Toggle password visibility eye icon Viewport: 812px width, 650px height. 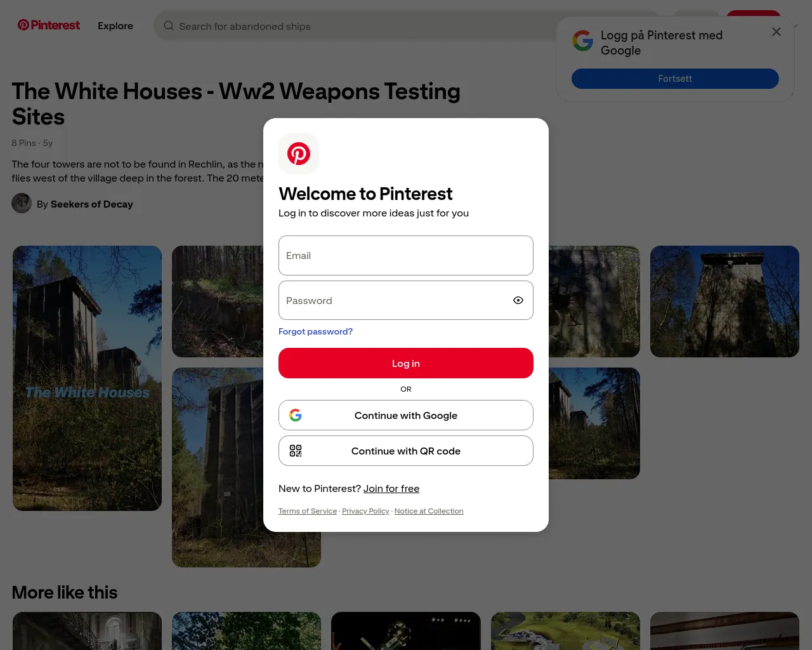(518, 300)
